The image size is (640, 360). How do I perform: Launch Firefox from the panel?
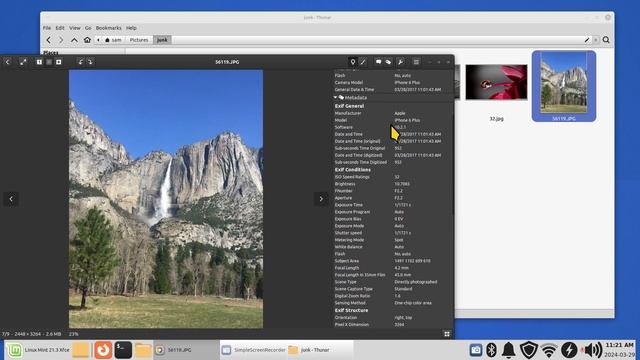(103, 350)
